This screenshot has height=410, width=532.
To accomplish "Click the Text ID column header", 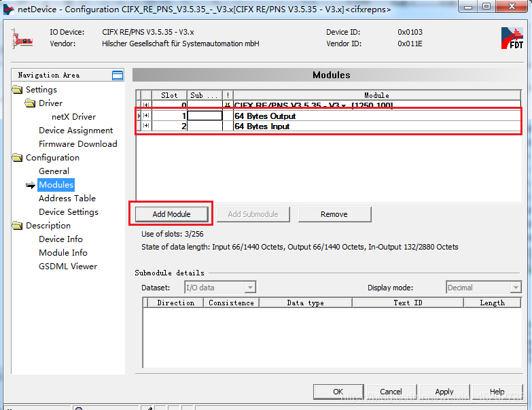I will click(x=408, y=303).
